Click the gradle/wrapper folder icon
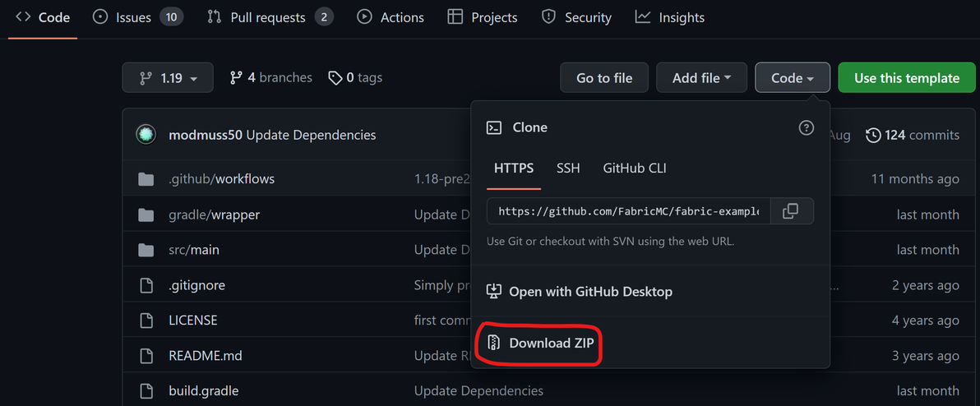Image resolution: width=980 pixels, height=406 pixels. (x=146, y=215)
